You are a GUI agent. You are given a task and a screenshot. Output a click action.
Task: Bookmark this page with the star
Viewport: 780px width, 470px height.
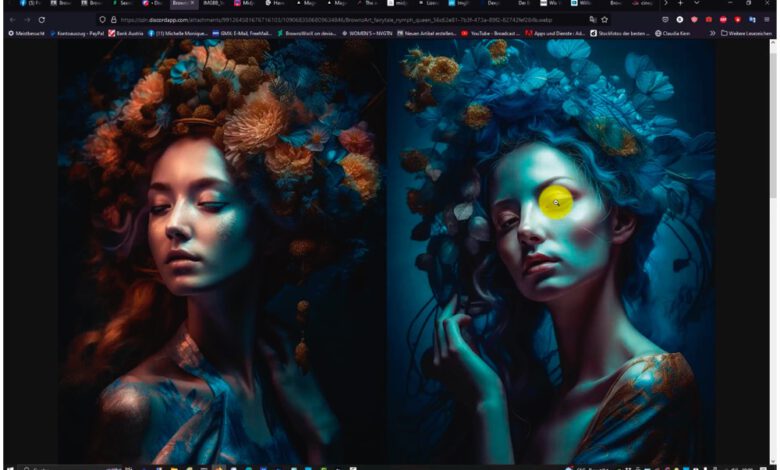tap(604, 20)
